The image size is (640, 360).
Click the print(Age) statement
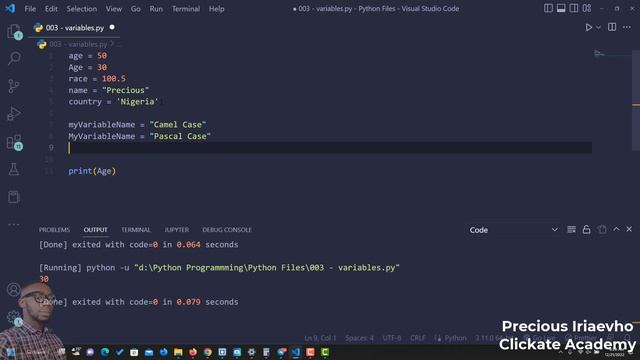[x=92, y=171]
